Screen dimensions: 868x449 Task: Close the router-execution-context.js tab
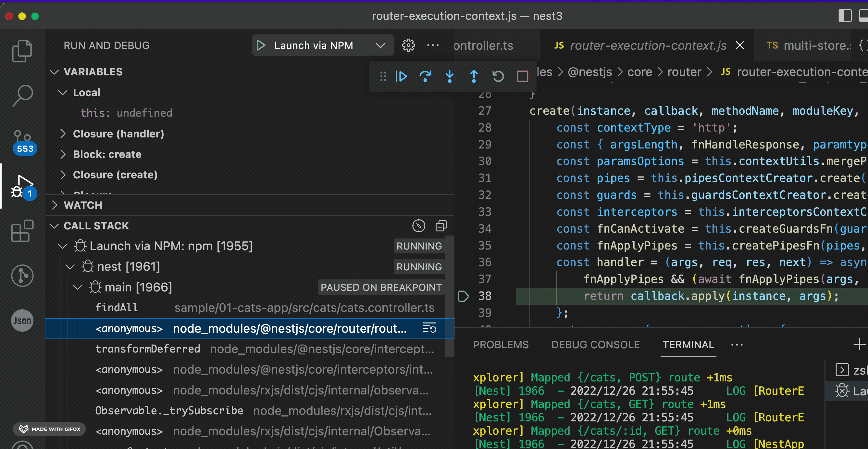[x=740, y=45]
